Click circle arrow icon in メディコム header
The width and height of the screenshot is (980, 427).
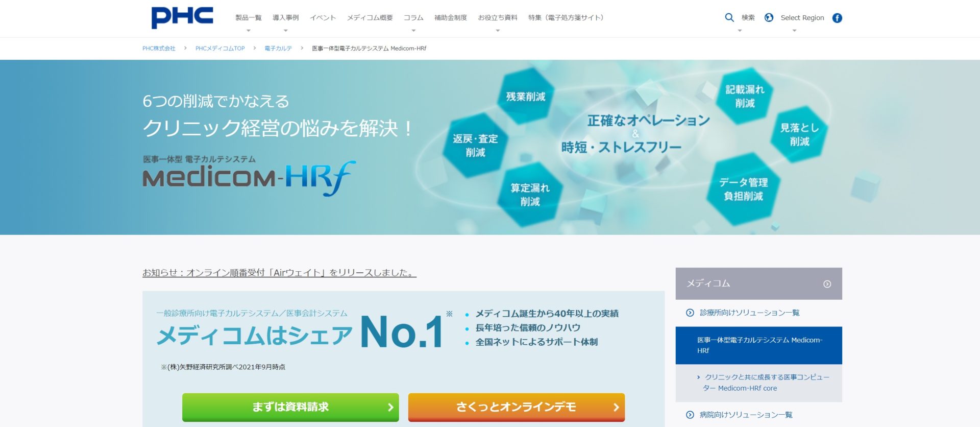tap(827, 284)
